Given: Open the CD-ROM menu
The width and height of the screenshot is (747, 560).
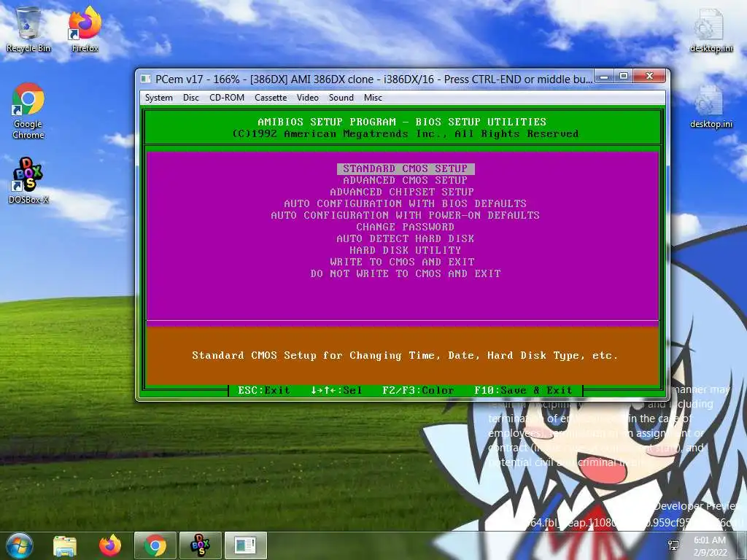Looking at the screenshot, I should (x=227, y=98).
